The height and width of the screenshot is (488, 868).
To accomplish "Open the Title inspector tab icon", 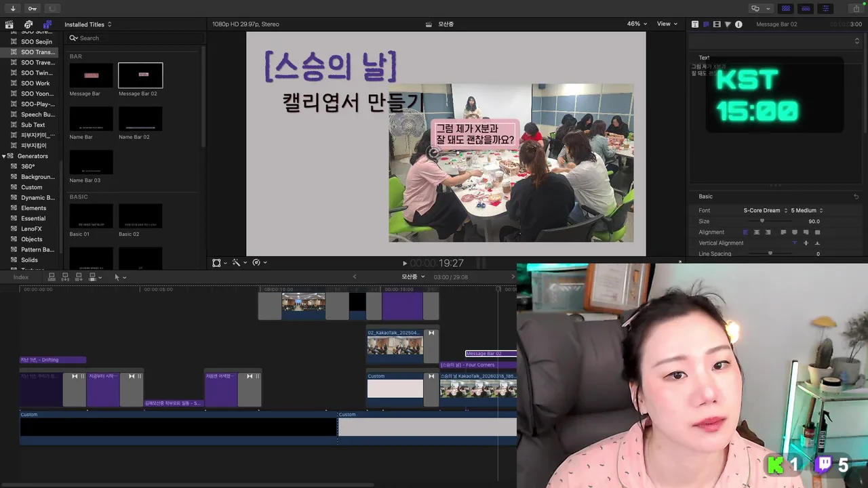I will 706,24.
